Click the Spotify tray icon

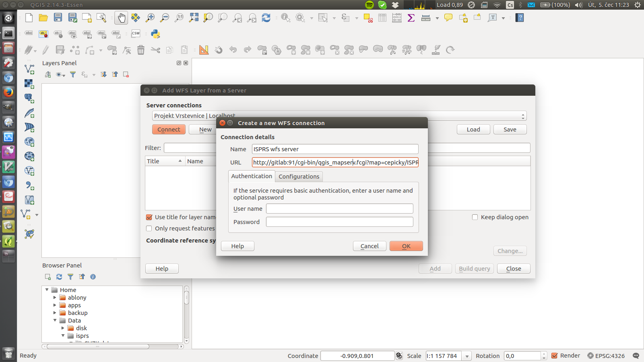pyautogui.click(x=369, y=5)
